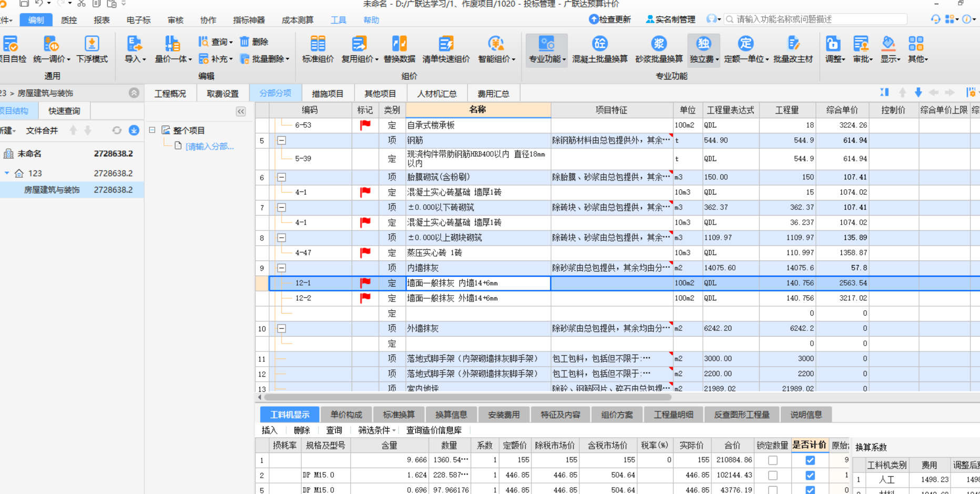
Task: Launch 清单快速组价
Action: pyautogui.click(x=447, y=50)
